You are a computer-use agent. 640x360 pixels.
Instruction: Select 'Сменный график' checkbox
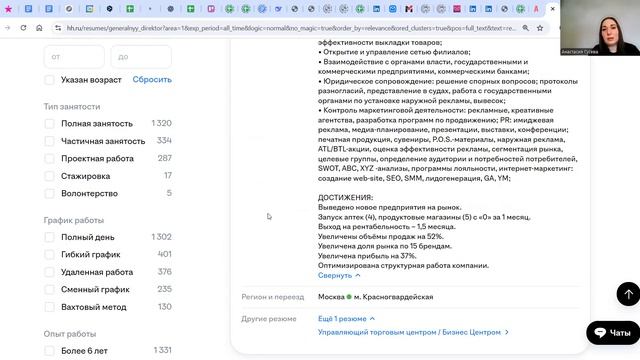(49, 289)
